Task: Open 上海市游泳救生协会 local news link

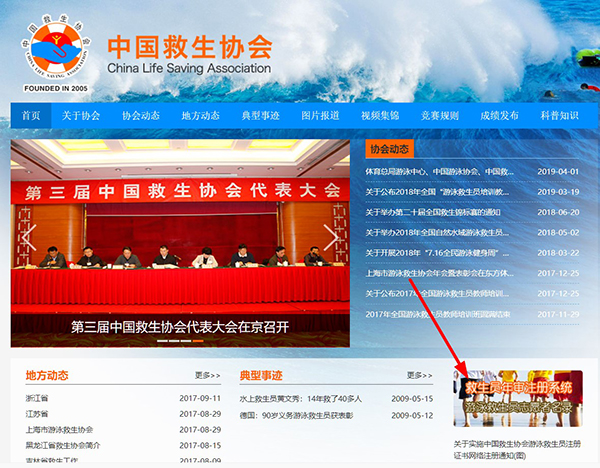Action: (59, 430)
